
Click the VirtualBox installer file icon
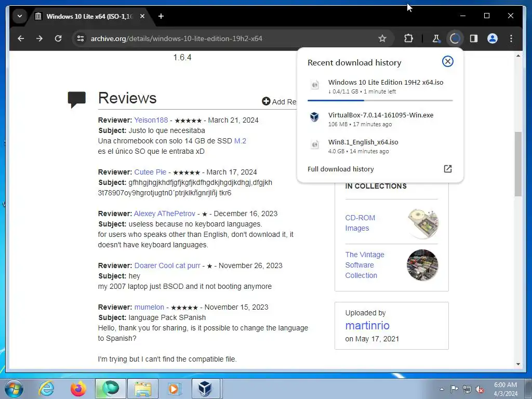314,117
